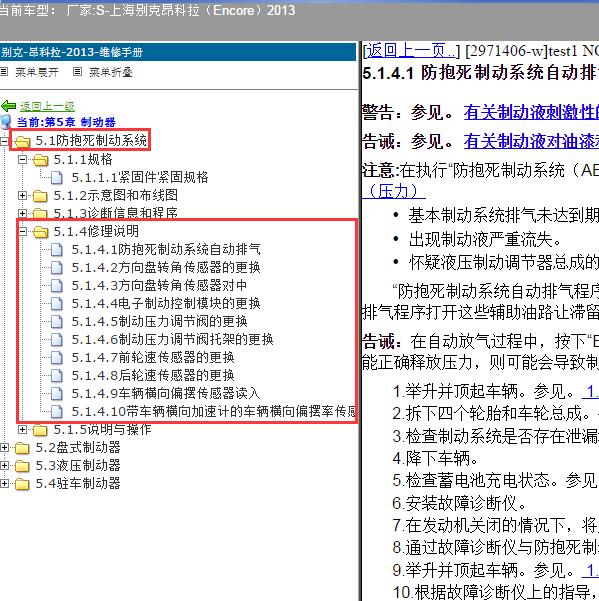The height and width of the screenshot is (601, 599).
Task: Click the (压力) link
Action: (394, 191)
